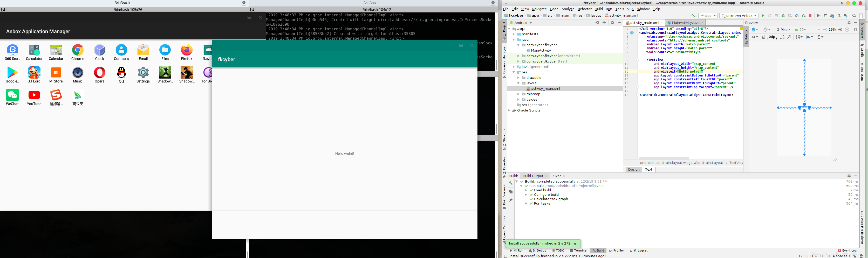The image size is (868, 258).
Task: Click the pin icon in Build panel
Action: click(x=510, y=200)
